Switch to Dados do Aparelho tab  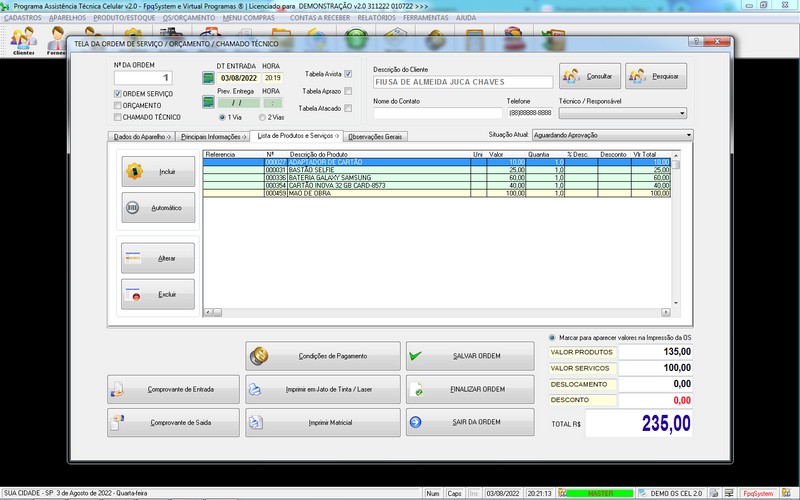[x=142, y=137]
